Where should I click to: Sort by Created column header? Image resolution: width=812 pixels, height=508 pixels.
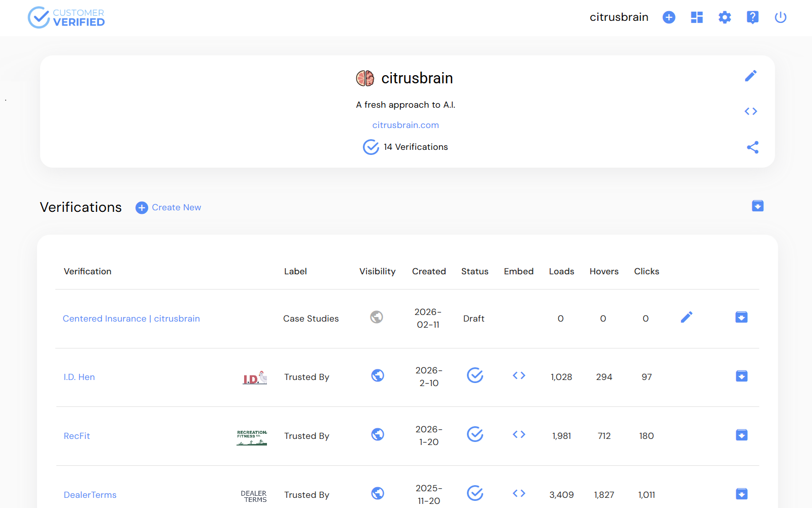point(429,271)
